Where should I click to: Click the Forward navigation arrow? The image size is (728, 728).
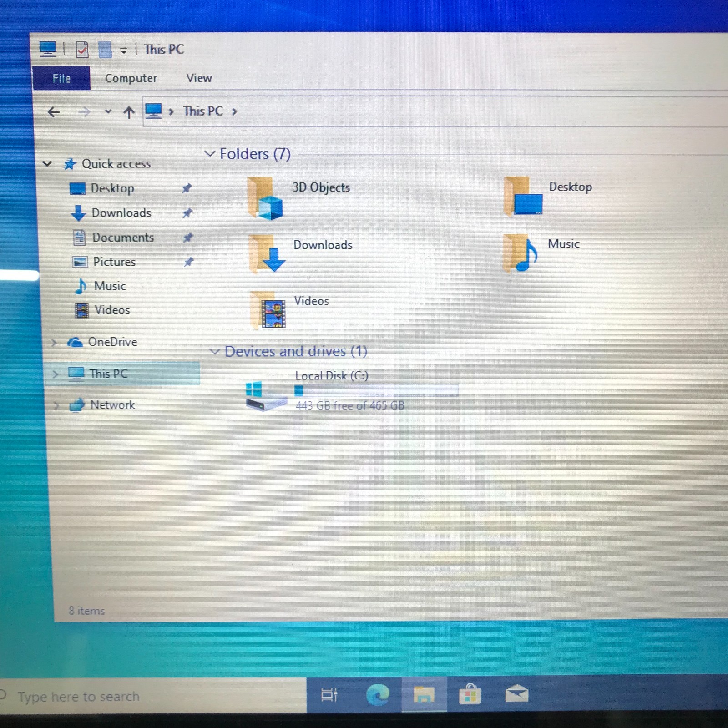click(x=84, y=111)
